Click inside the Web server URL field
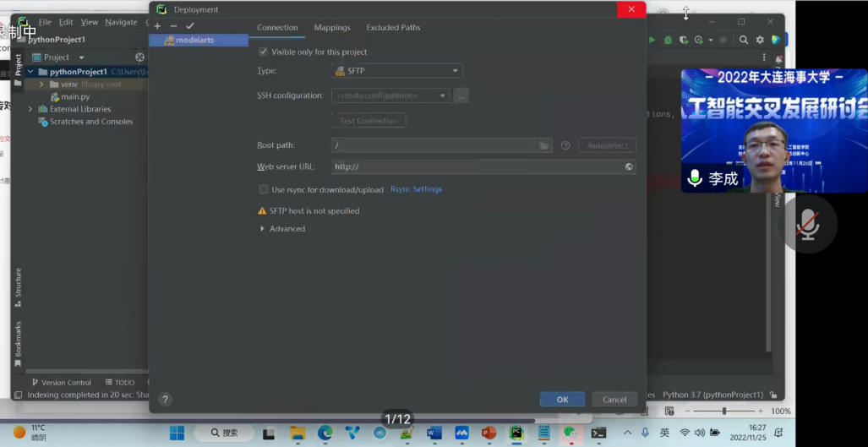The height and width of the screenshot is (447, 868). [473, 166]
